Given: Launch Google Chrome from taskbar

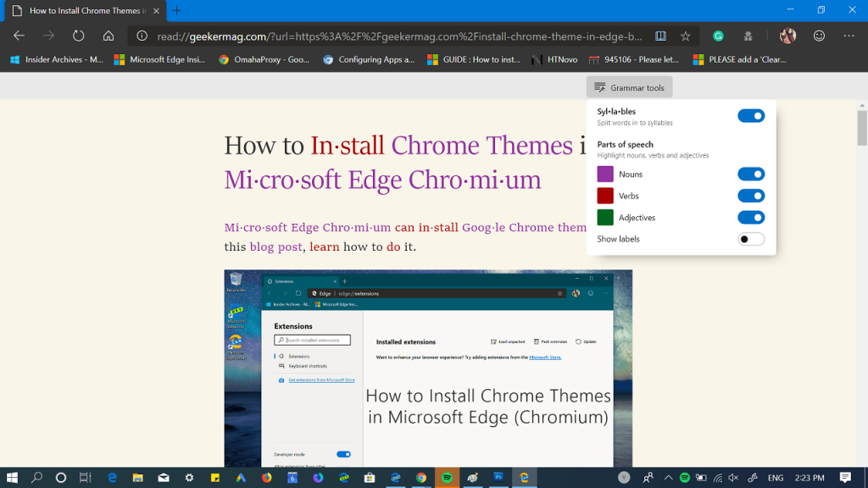Looking at the screenshot, I should point(421,478).
